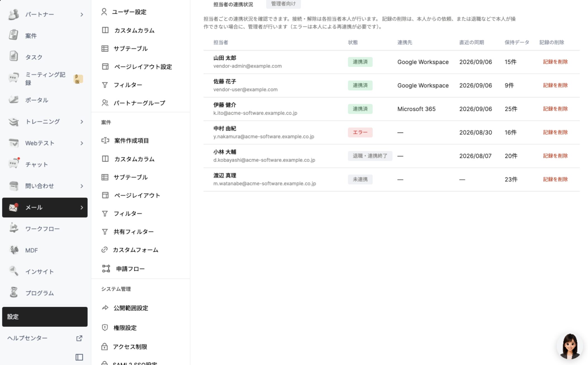588x365 pixels.
Task: Click the 退職・連携終了 status badge
Action: click(370, 156)
